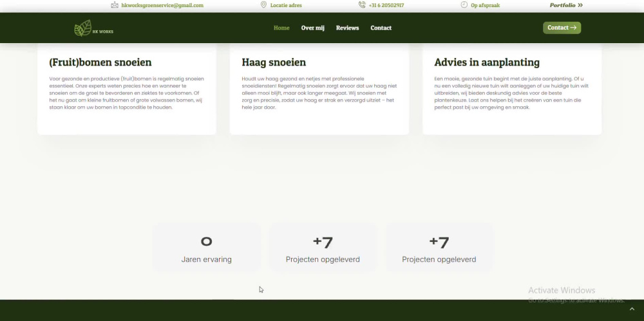
Task: Open the hkworksgroenservice@gmail.com email link
Action: point(162,5)
